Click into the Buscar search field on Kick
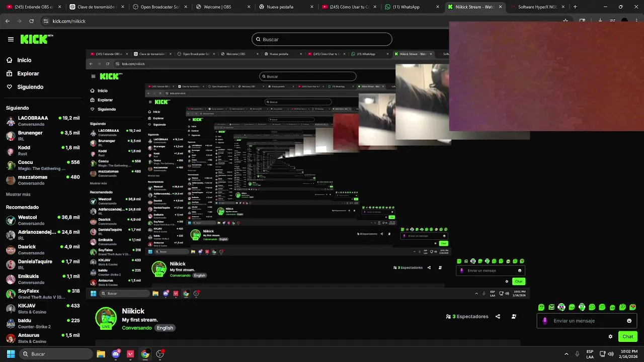The image size is (644, 362). click(x=322, y=39)
